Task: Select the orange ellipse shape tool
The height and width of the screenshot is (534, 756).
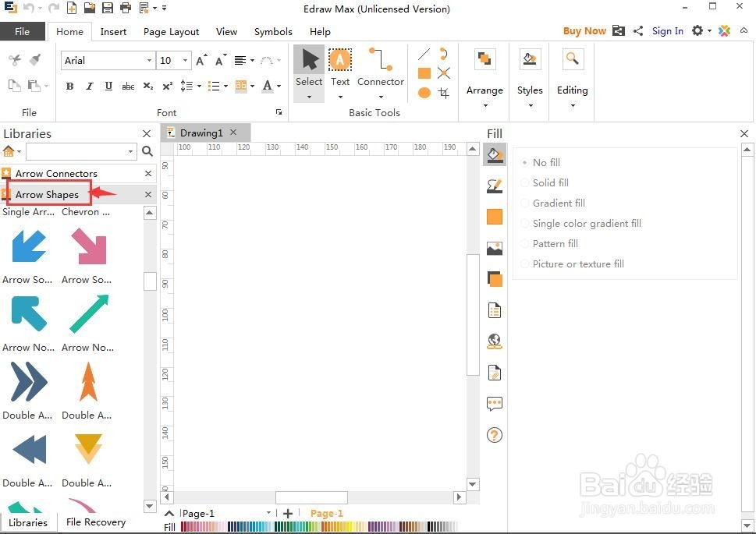Action: coord(424,92)
